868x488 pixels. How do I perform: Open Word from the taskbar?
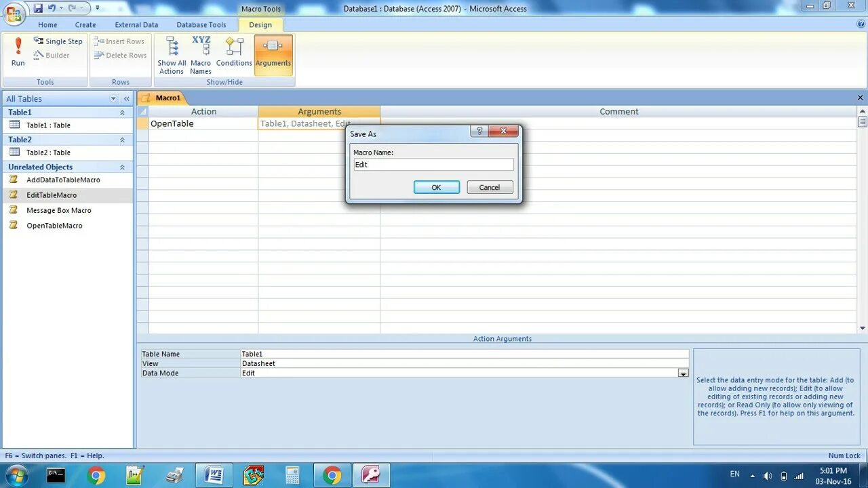click(x=214, y=475)
